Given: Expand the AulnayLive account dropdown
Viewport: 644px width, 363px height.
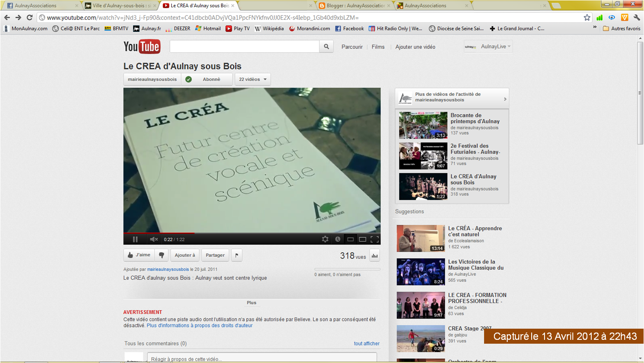Looking at the screenshot, I should click(x=488, y=46).
